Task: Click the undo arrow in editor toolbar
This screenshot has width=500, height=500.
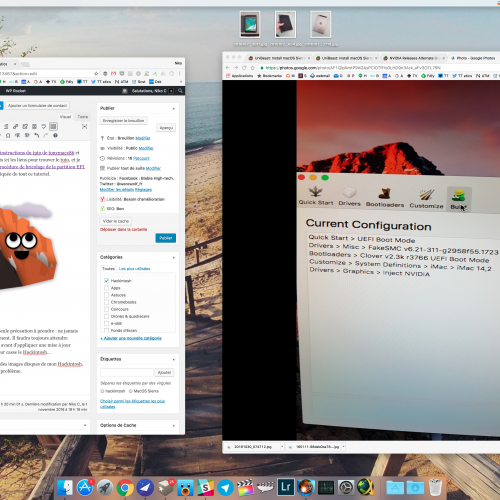Action: click(37, 135)
